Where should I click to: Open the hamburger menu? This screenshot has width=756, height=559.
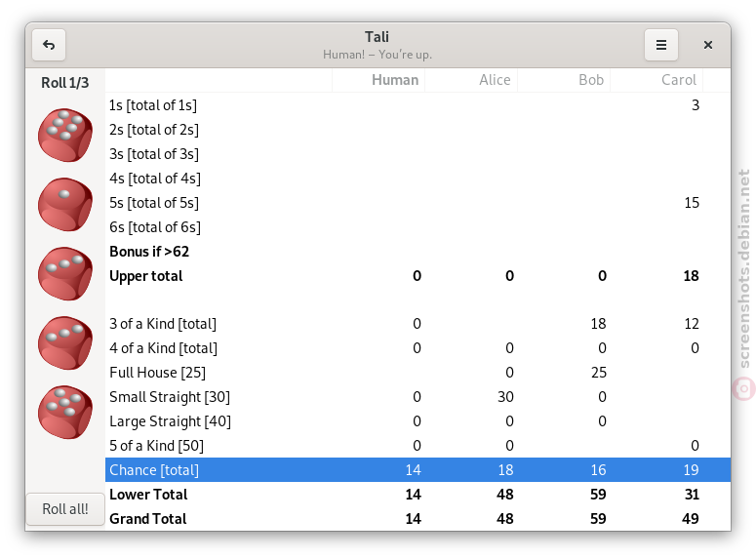[661, 45]
